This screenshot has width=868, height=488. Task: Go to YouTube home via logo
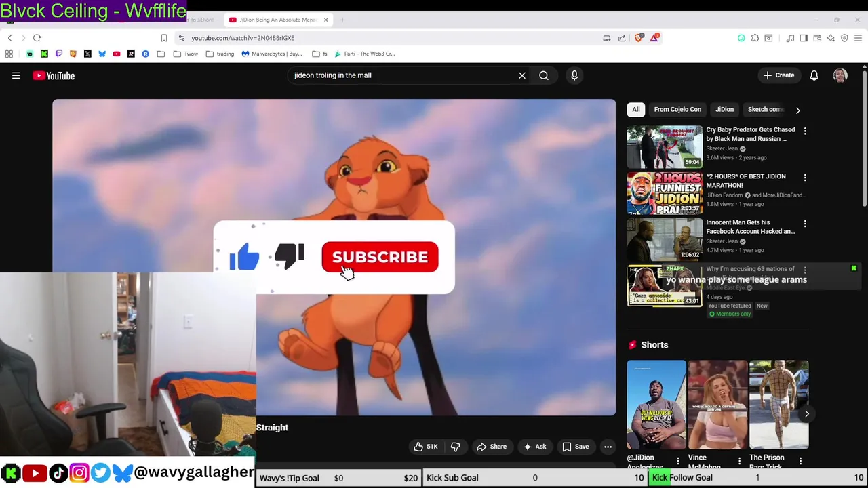tap(54, 76)
